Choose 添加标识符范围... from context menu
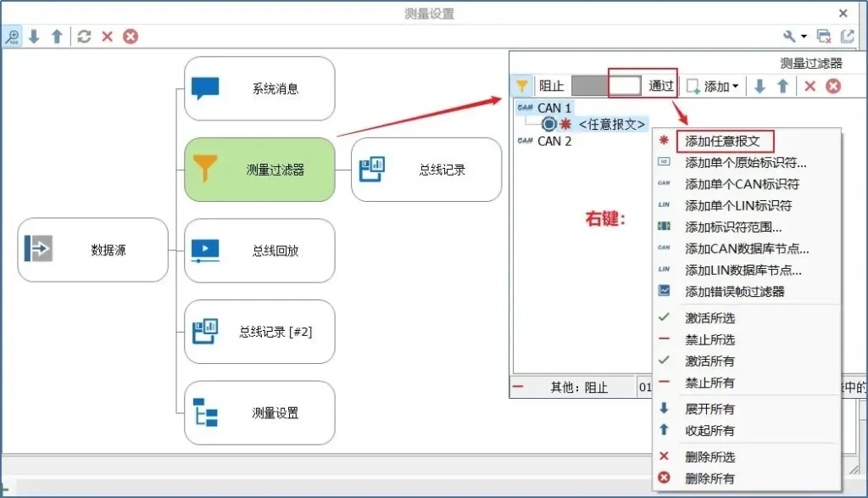Viewport: 868px width, 498px height. point(733,227)
